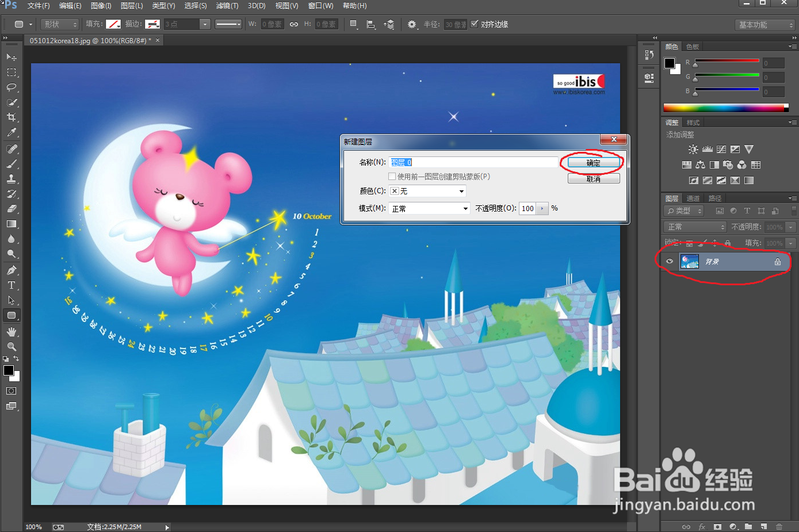
Task: Change screen mode icon in toolbar
Action: [11, 406]
